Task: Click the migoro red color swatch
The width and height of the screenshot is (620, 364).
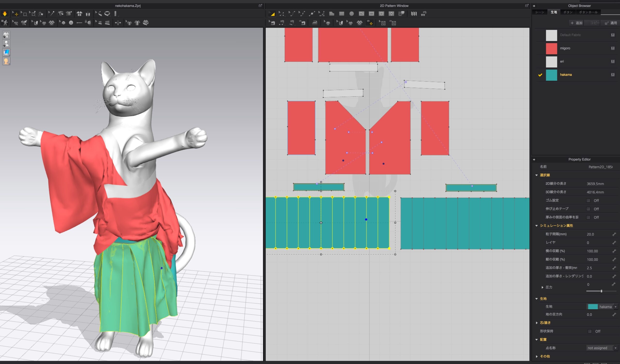Action: click(x=551, y=48)
